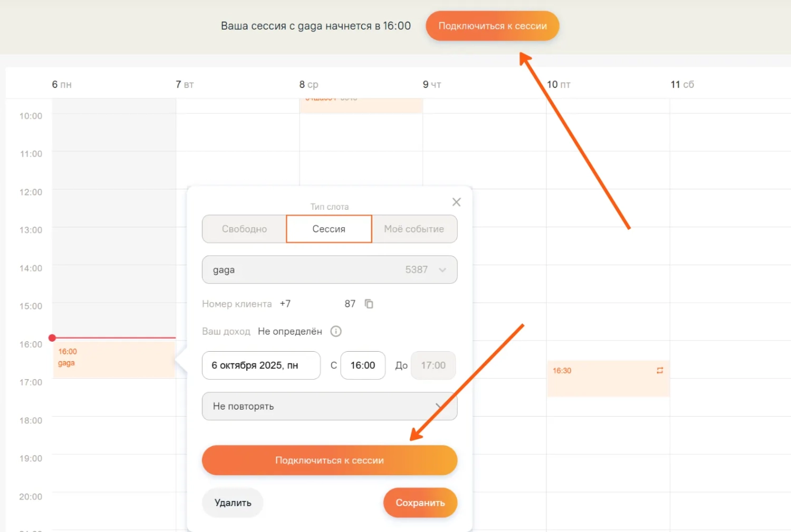Open the 16:00 gaga session event

pyautogui.click(x=113, y=359)
